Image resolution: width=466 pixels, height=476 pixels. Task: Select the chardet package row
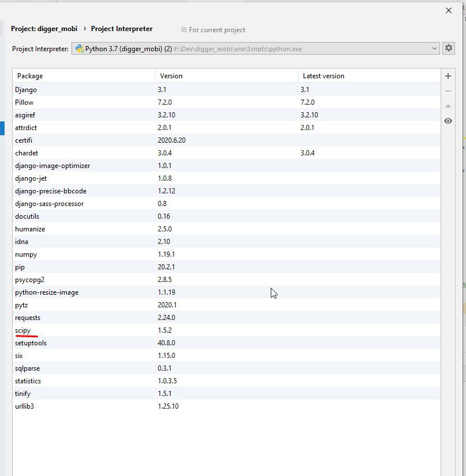point(226,153)
